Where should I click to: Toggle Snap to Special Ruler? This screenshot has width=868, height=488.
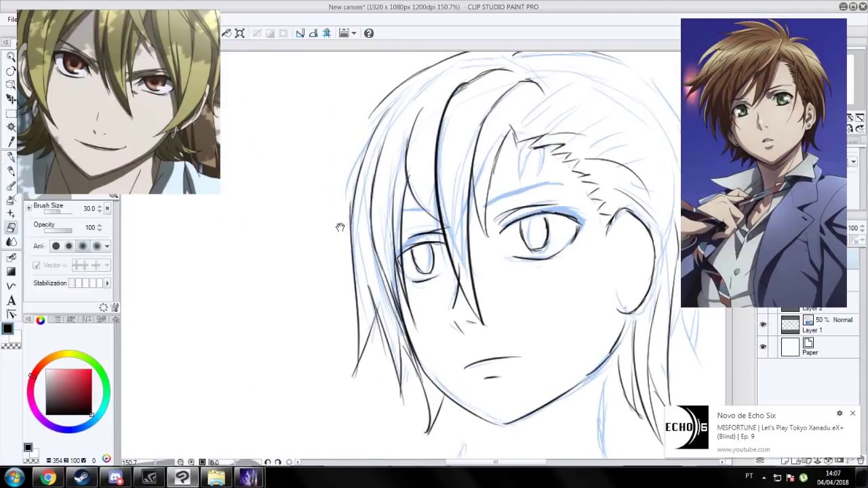click(313, 33)
